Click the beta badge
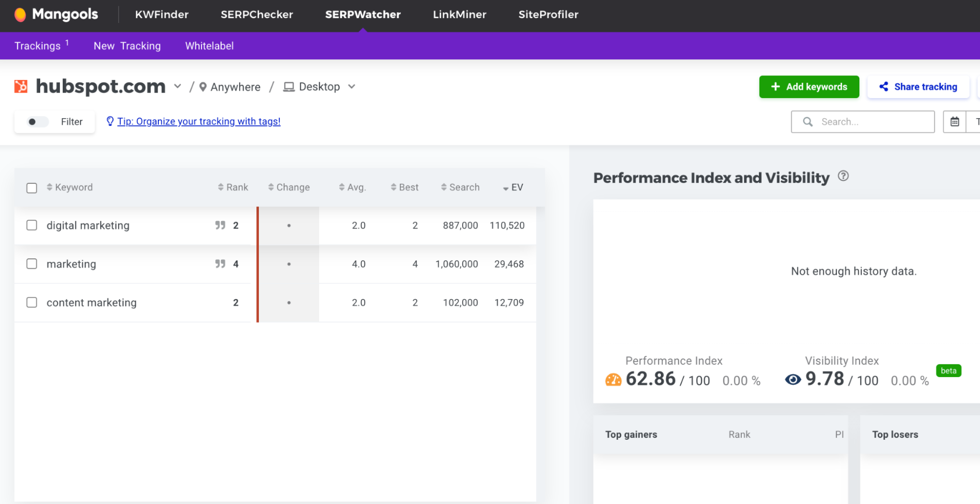The image size is (980, 504). coord(949,371)
